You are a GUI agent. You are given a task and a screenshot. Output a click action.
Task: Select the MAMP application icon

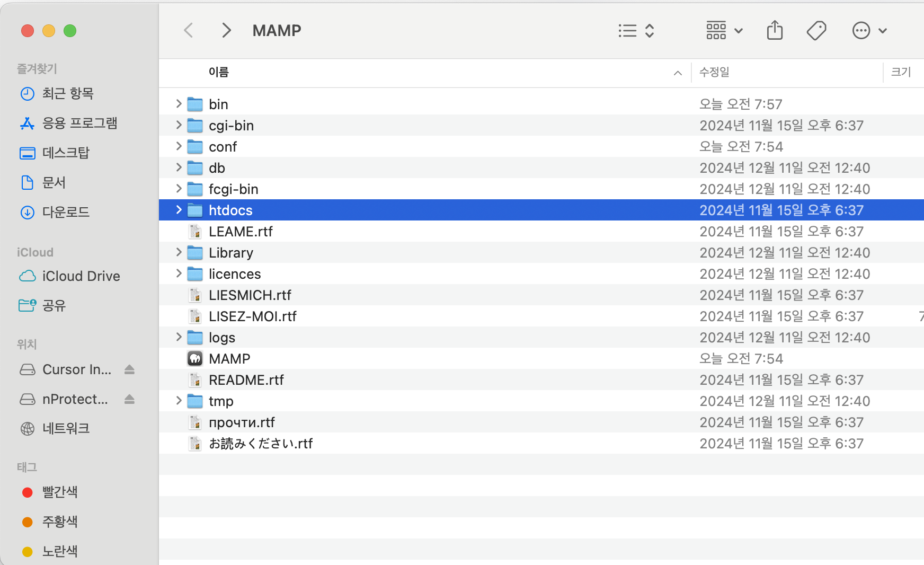(195, 359)
